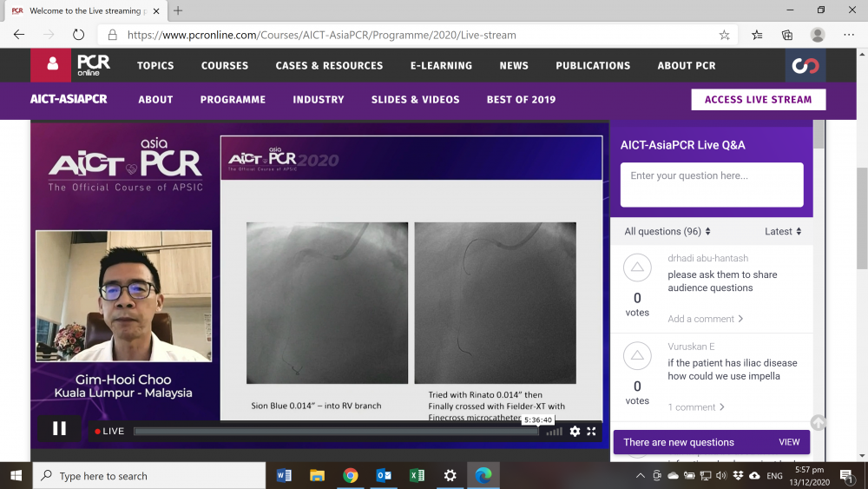Image resolution: width=868 pixels, height=489 pixels.
Task: Expand the 1 comment link
Action: pos(696,407)
